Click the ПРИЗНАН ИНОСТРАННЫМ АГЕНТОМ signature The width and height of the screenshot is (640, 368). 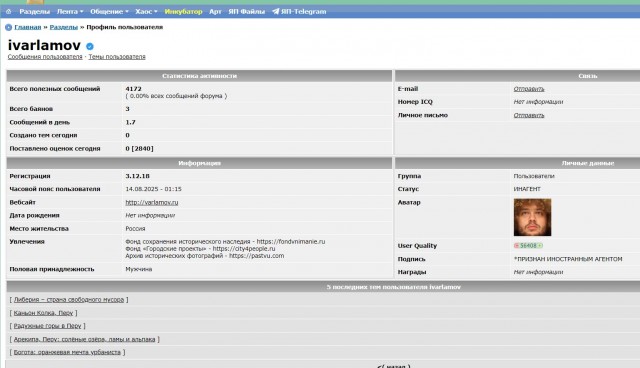568,259
